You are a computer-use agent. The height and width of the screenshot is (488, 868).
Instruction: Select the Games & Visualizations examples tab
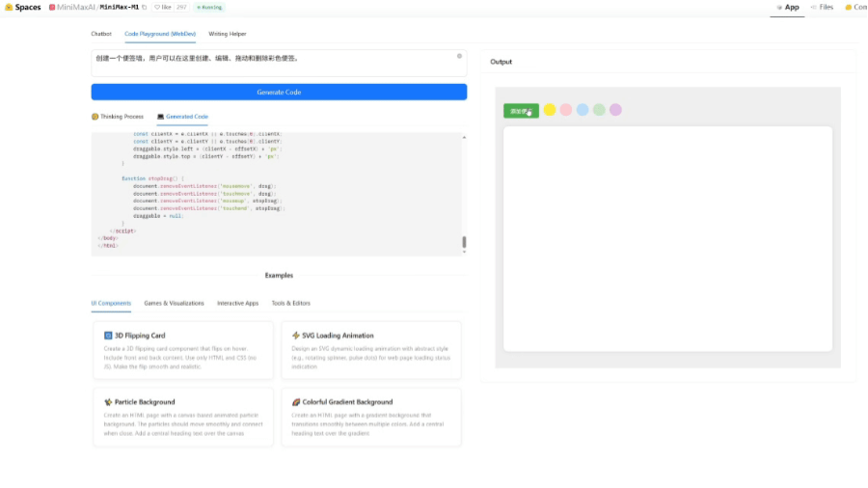click(174, 303)
